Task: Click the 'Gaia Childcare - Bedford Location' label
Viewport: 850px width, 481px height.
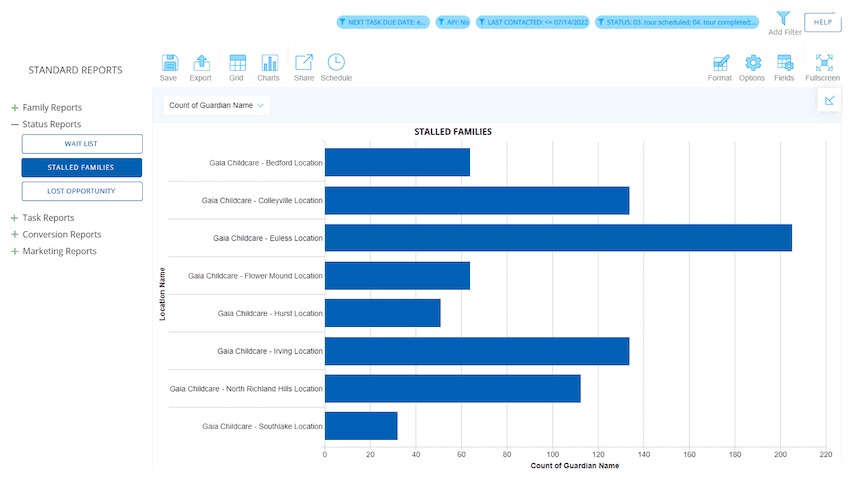Action: [x=266, y=163]
